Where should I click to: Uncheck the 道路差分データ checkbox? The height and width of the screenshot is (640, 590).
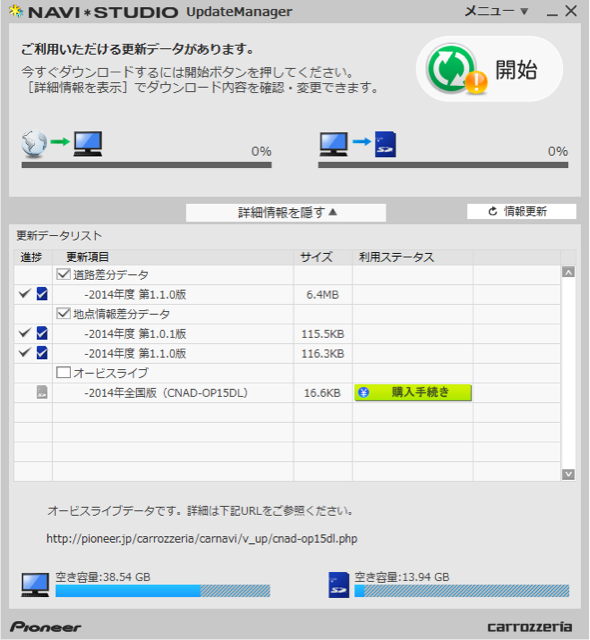coord(63,274)
